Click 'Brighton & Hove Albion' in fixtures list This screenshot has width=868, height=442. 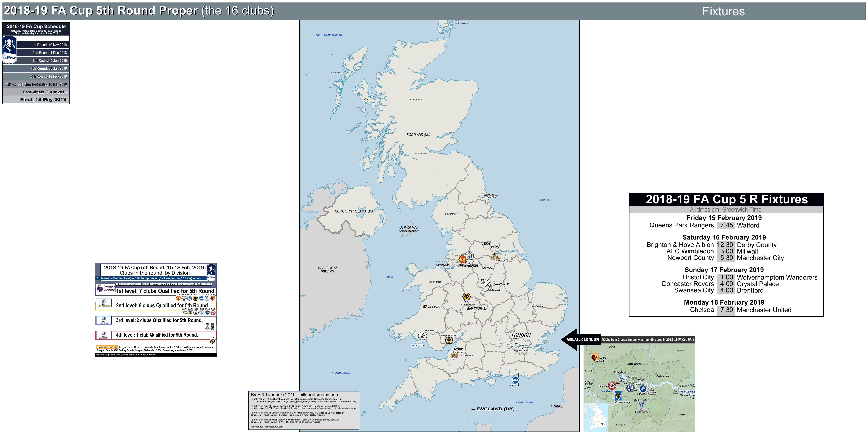(680, 245)
